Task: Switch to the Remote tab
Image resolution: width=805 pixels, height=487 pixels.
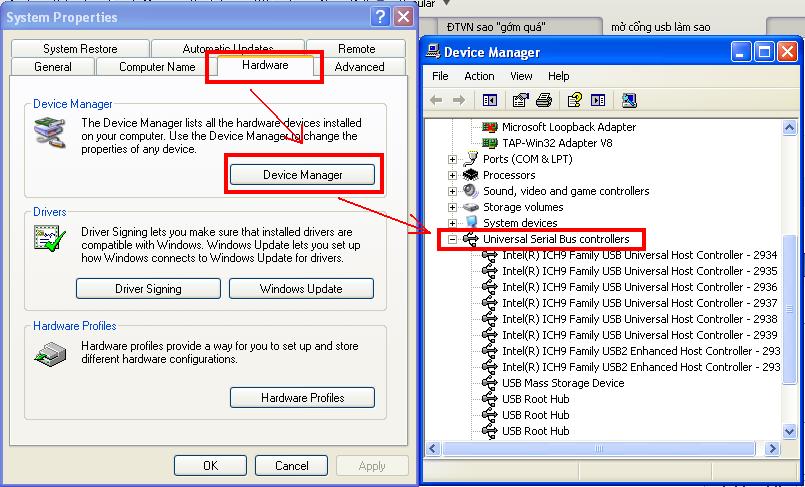Action: pyautogui.click(x=356, y=49)
